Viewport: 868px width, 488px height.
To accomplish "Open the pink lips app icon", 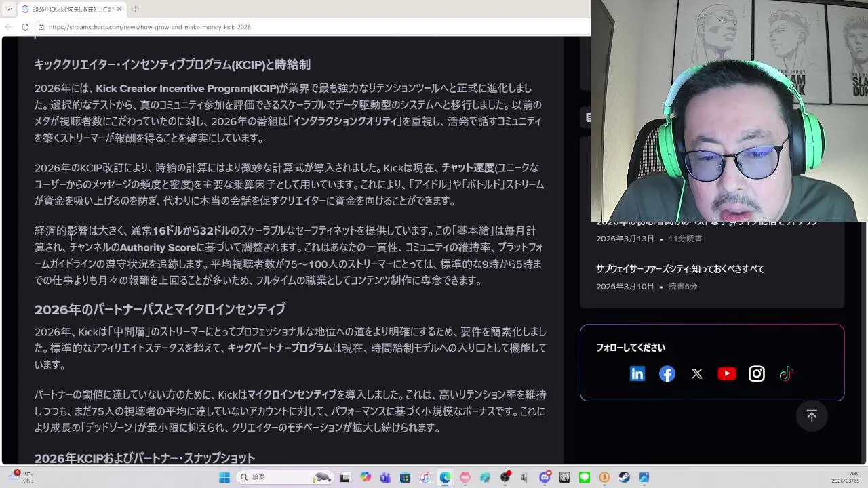I will pyautogui.click(x=465, y=477).
